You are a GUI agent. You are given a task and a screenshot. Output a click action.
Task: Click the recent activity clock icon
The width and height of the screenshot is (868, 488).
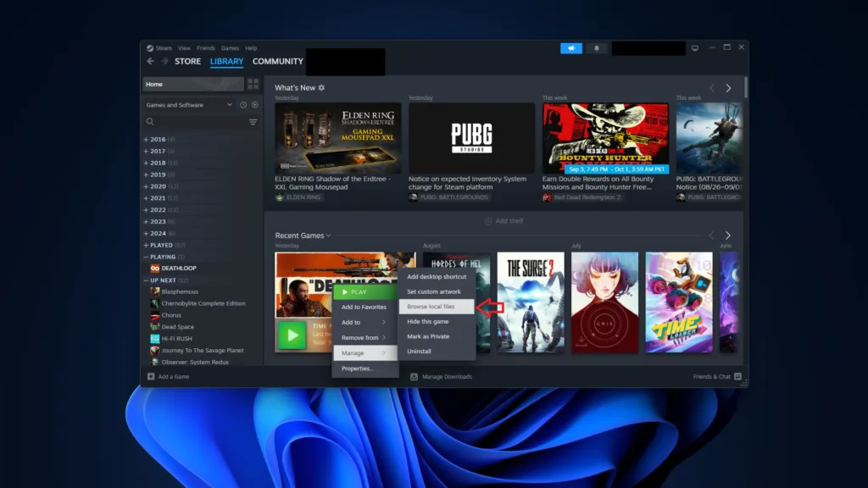[243, 104]
